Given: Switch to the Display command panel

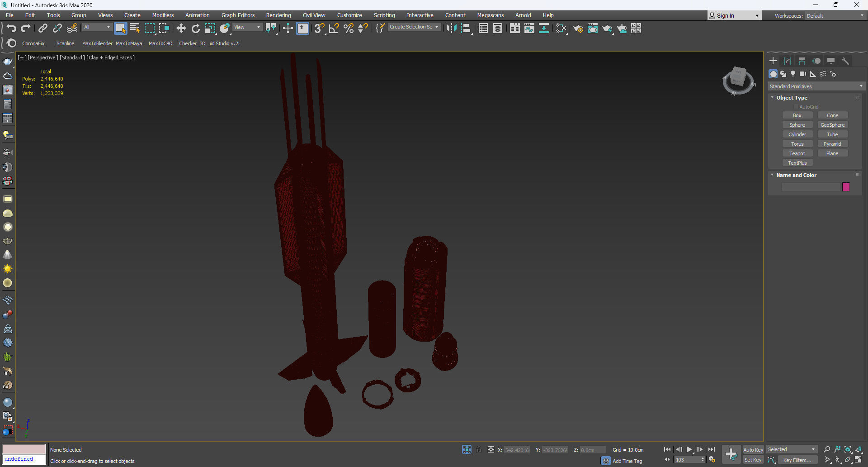Looking at the screenshot, I should pyautogui.click(x=831, y=61).
